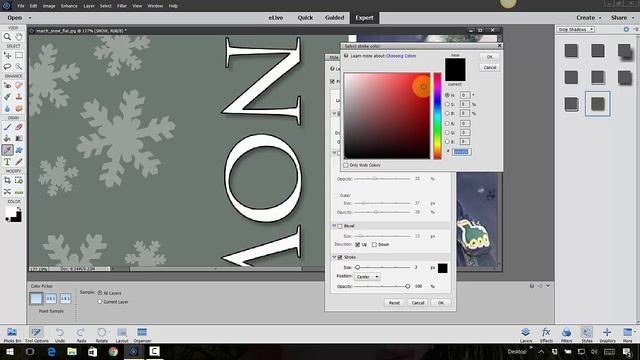
Task: Open the stroke Position dropdown
Action: pos(367,277)
